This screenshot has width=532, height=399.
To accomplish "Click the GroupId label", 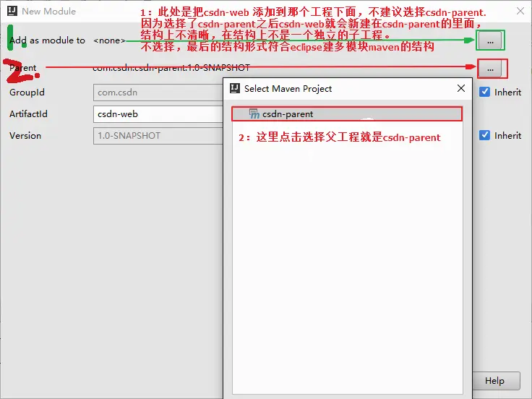I will 27,93.
